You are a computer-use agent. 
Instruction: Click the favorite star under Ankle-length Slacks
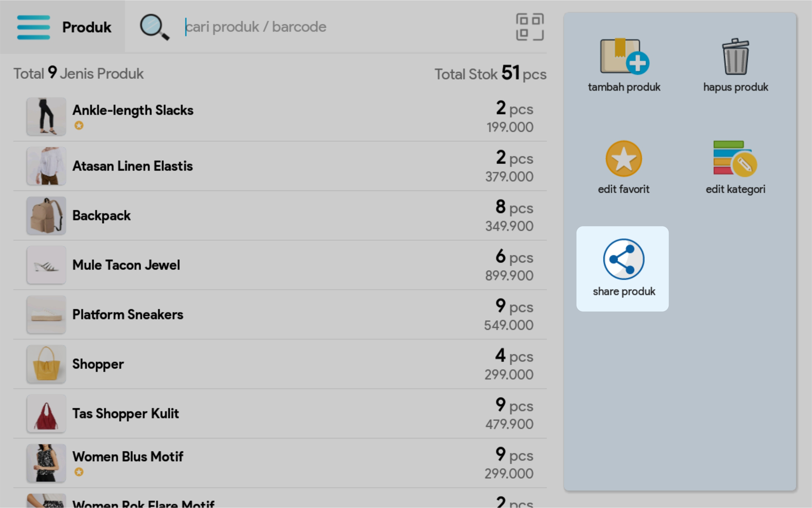coord(79,125)
